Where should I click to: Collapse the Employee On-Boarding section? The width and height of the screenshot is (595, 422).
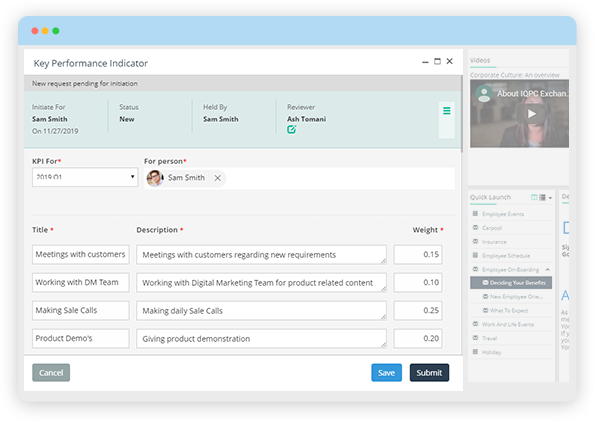pos(548,269)
